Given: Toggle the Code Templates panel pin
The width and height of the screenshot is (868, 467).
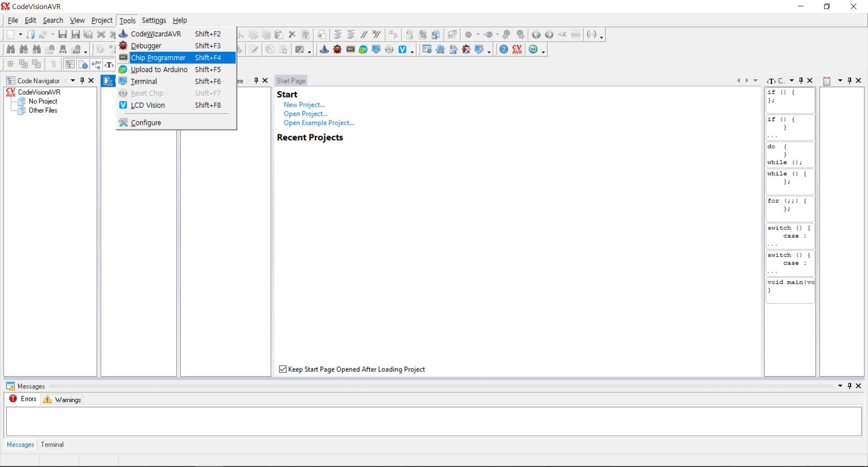Looking at the screenshot, I should pos(801,81).
